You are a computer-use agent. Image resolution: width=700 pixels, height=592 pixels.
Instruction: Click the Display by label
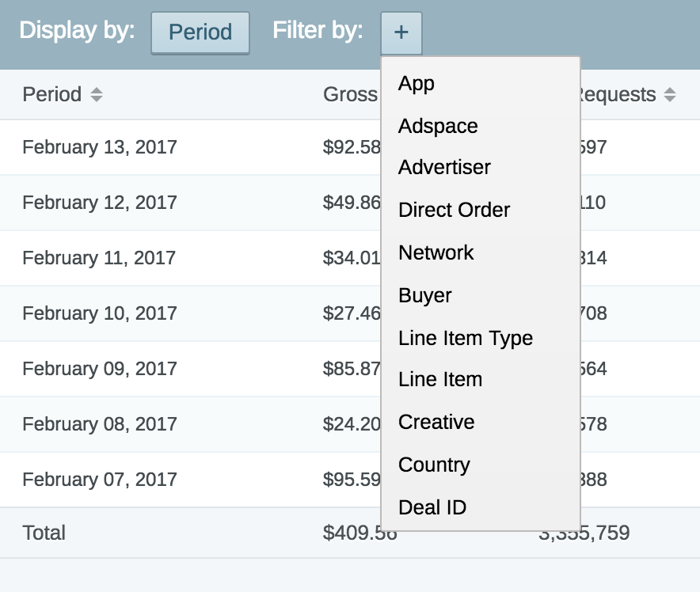coord(77,31)
